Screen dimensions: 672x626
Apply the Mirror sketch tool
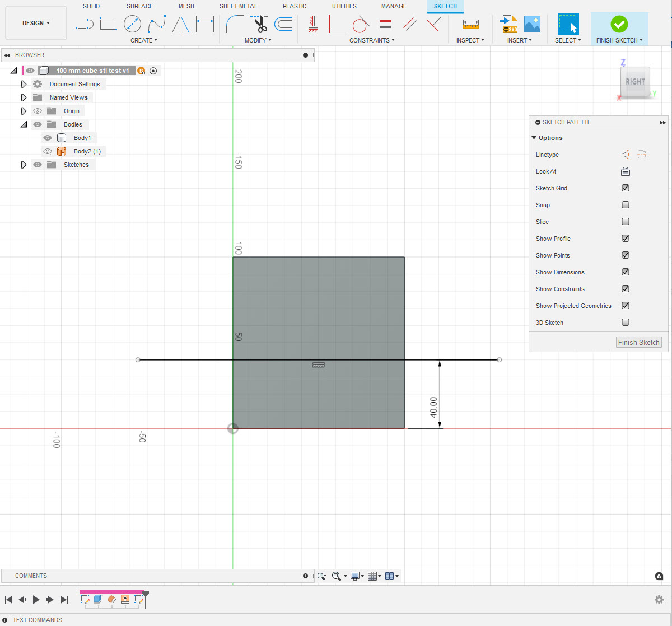[x=180, y=24]
